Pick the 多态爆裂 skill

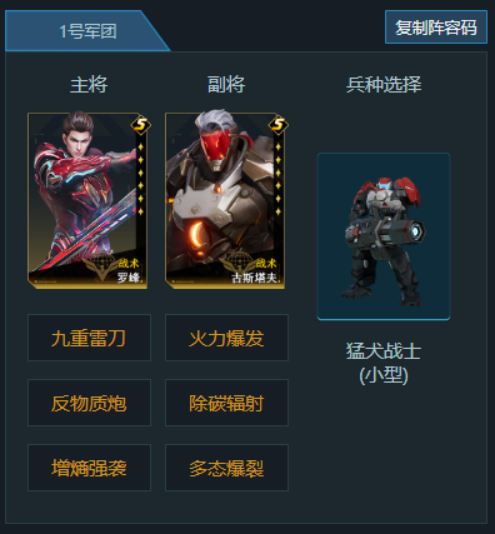(x=227, y=468)
